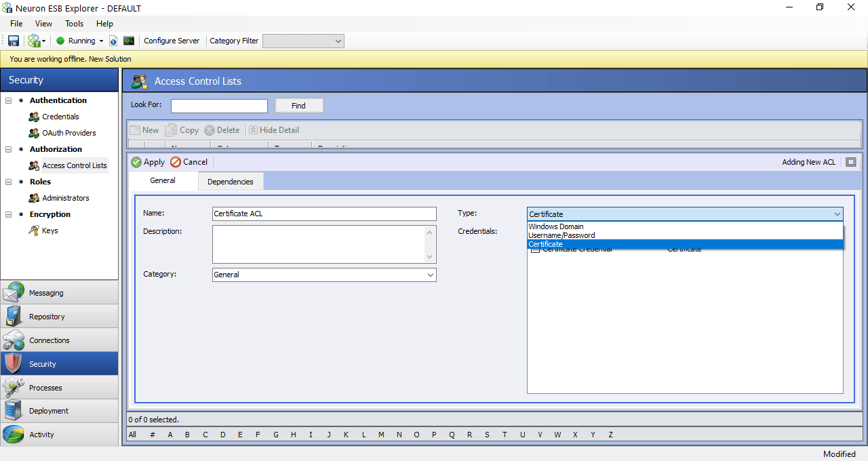Image resolution: width=868 pixels, height=461 pixels.
Task: Collapse the Encryption tree node
Action: (x=9, y=214)
